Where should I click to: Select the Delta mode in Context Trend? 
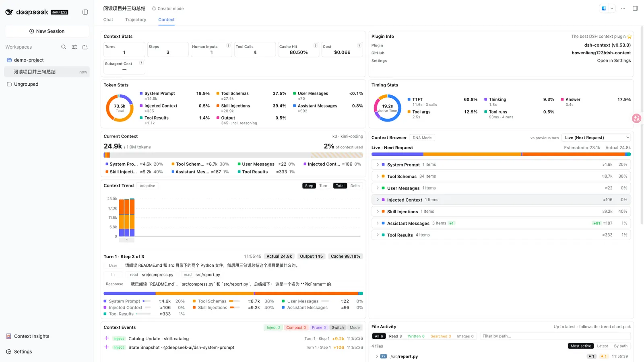tap(355, 186)
